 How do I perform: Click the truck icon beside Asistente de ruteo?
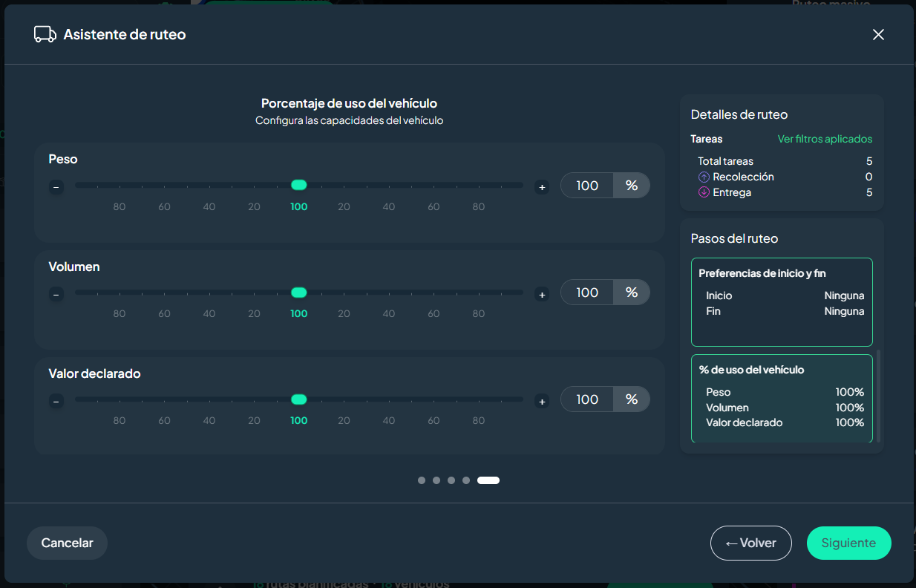pos(45,34)
